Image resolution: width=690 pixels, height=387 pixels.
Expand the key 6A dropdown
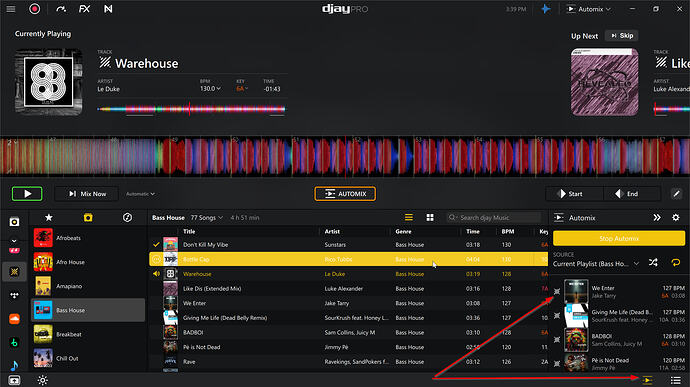pos(242,88)
